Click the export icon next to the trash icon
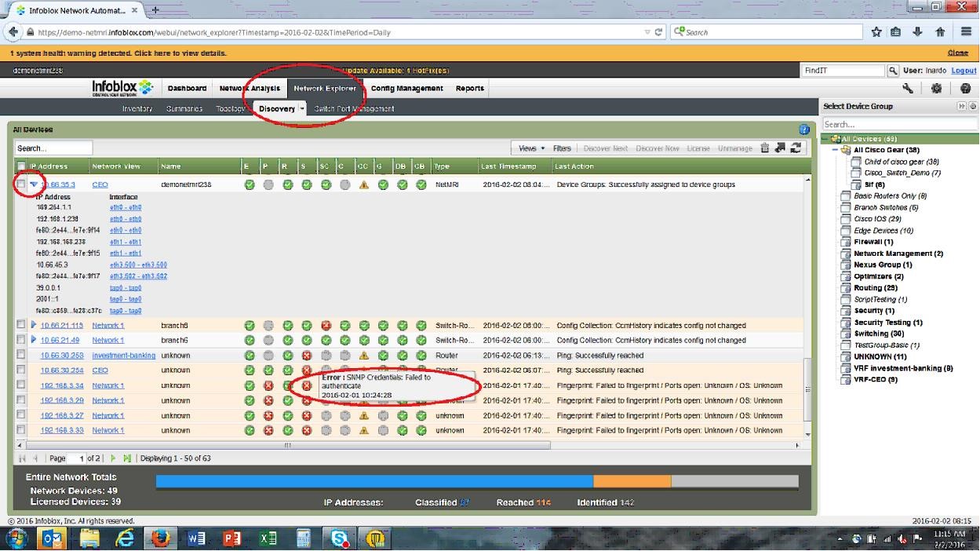This screenshot has width=980, height=551. pos(780,148)
